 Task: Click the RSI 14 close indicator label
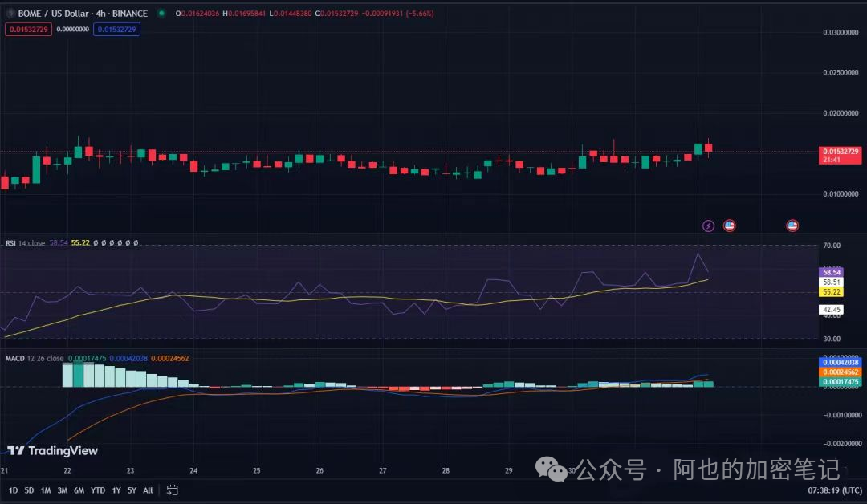(x=25, y=242)
